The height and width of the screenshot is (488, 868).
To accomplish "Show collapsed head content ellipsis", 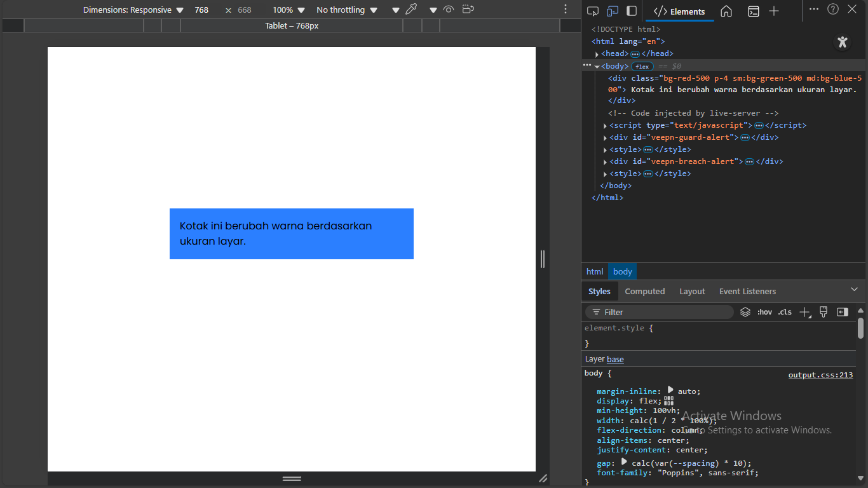I will pos(635,54).
